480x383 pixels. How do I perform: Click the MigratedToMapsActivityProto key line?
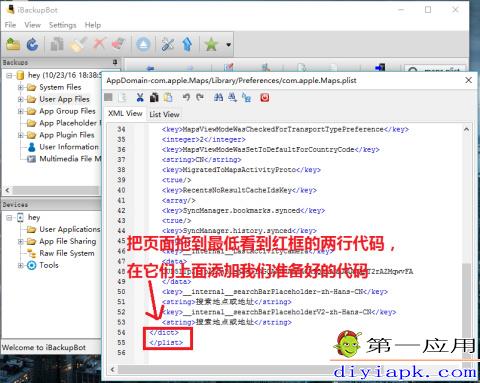[x=241, y=170]
